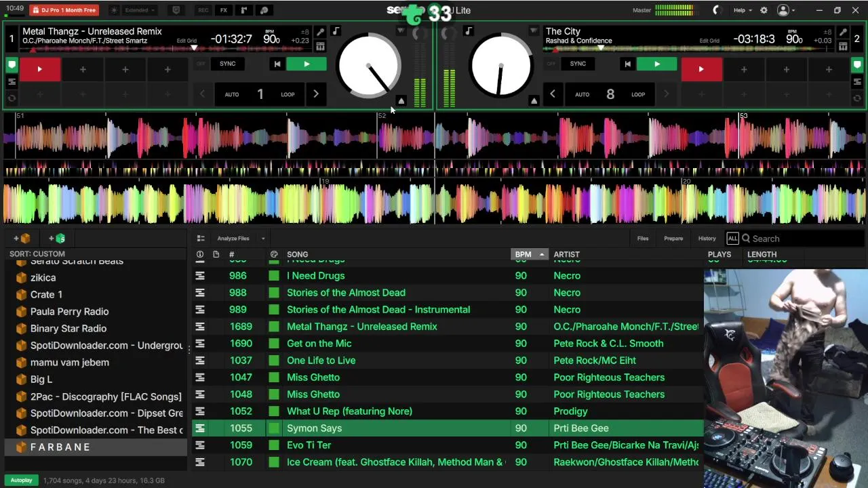Add second cue point on deck 2
The height and width of the screenshot is (488, 868).
[x=744, y=69]
